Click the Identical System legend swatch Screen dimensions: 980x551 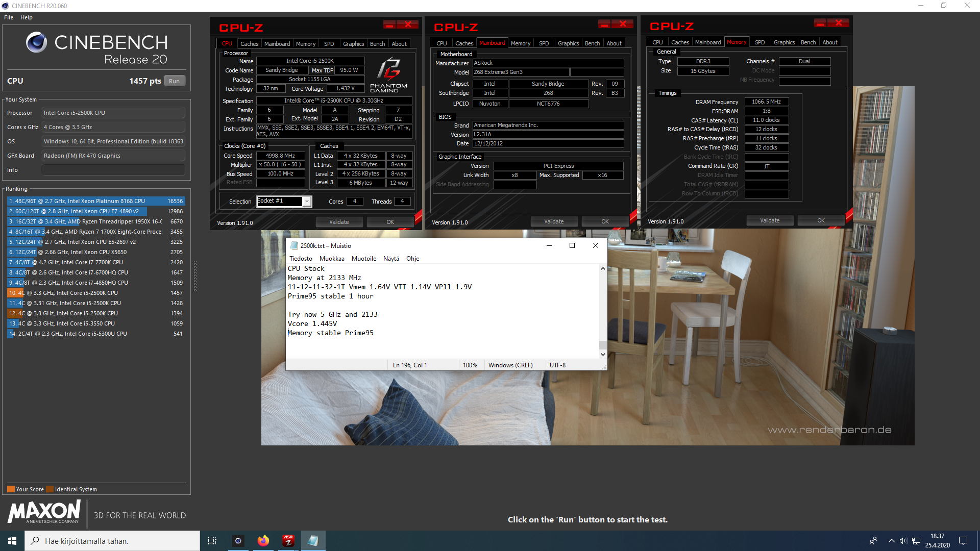(x=50, y=489)
